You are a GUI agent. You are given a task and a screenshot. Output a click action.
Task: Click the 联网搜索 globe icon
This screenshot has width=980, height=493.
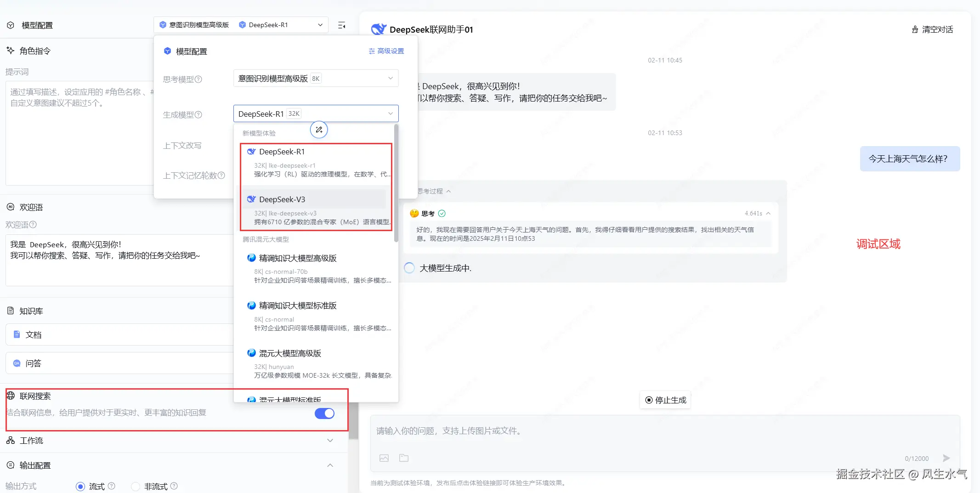[x=11, y=396]
